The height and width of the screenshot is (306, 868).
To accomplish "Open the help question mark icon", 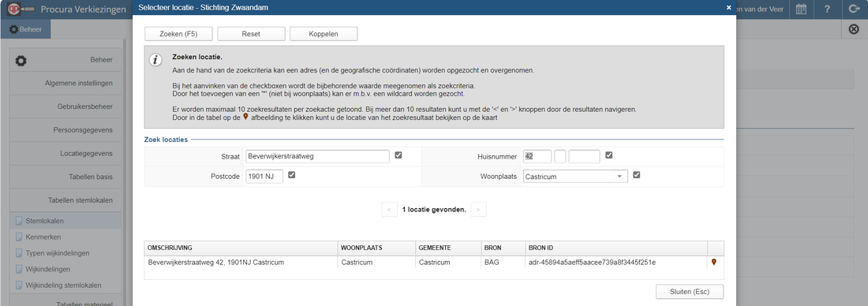I will [827, 9].
